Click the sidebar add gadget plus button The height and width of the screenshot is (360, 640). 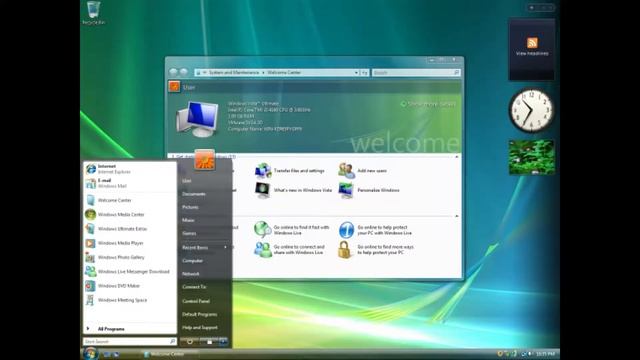[532, 7]
